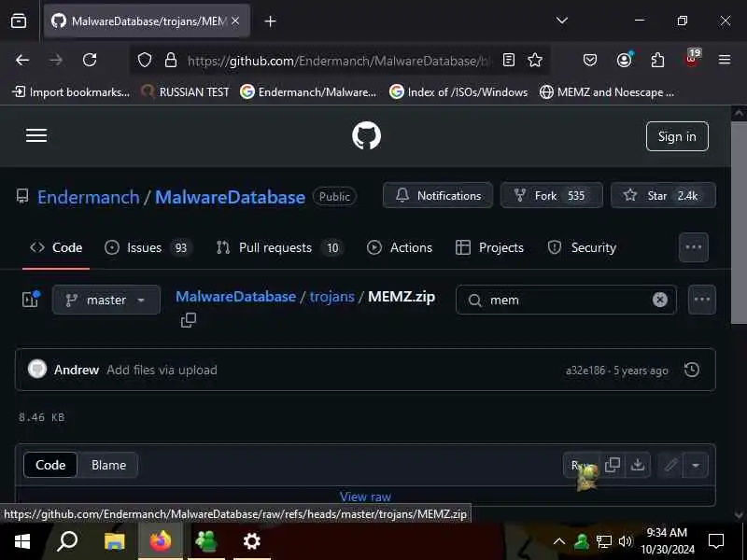Switch to the Issues tab
This screenshot has height=560, width=747.
coord(148,247)
